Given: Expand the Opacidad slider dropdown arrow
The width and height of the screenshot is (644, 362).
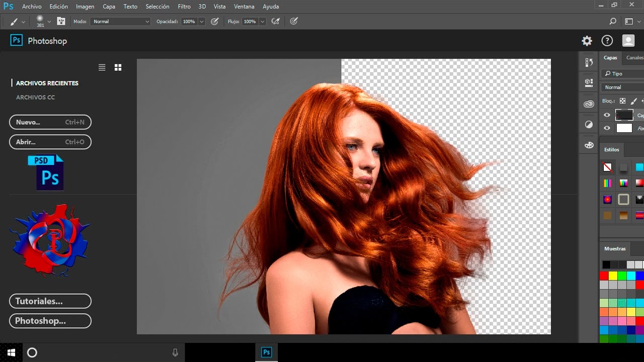Looking at the screenshot, I should (202, 22).
